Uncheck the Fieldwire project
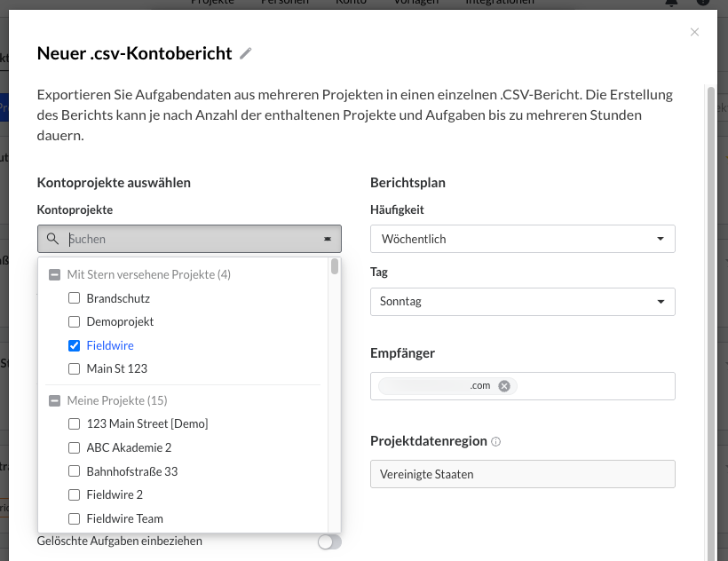This screenshot has height=561, width=728. click(x=75, y=345)
